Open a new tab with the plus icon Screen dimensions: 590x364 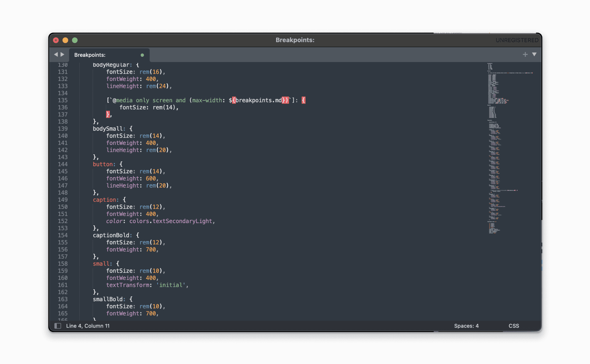tap(525, 55)
